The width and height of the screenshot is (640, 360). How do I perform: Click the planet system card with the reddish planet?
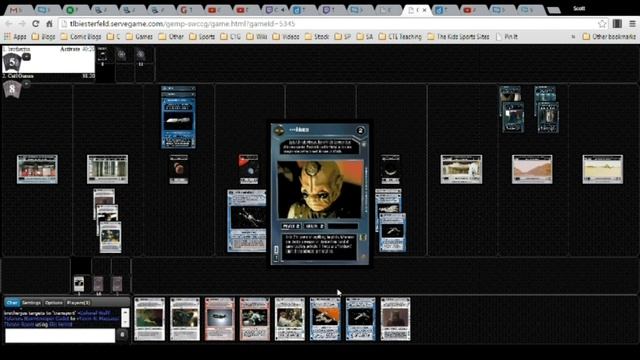(x=179, y=169)
